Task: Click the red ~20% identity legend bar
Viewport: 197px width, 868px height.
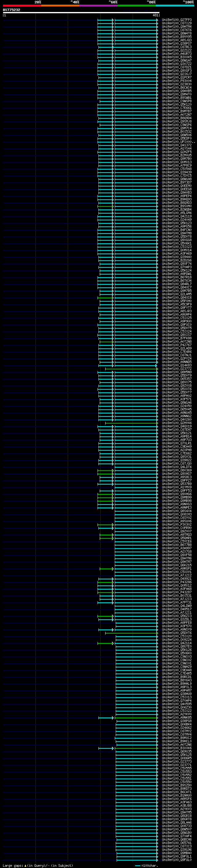Action: pyautogui.click(x=22, y=6)
